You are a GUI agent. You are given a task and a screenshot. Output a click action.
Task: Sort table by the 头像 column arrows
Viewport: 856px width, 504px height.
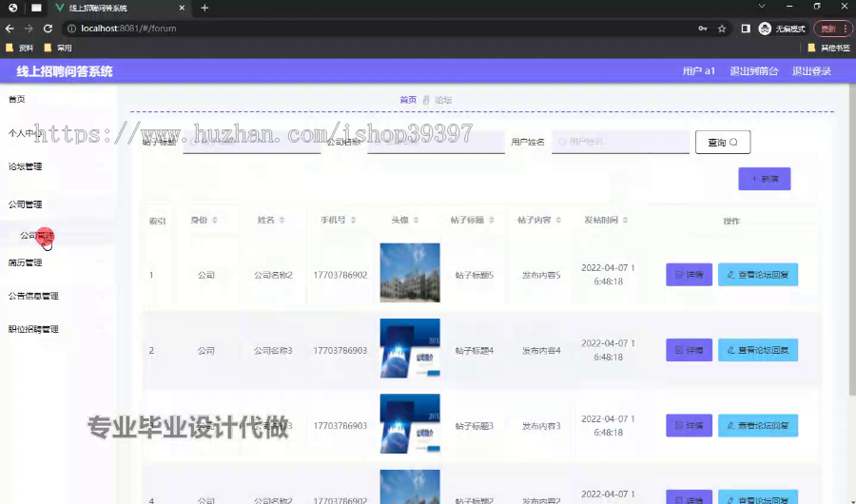click(x=416, y=220)
